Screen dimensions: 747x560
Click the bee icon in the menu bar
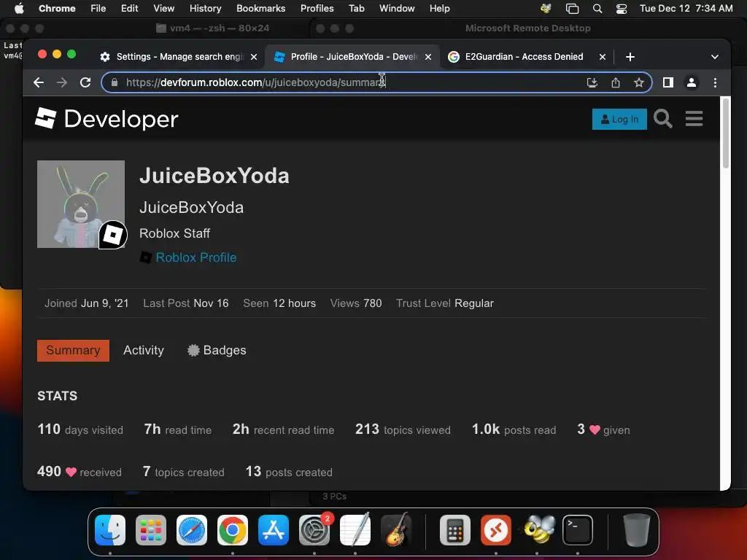click(x=546, y=8)
